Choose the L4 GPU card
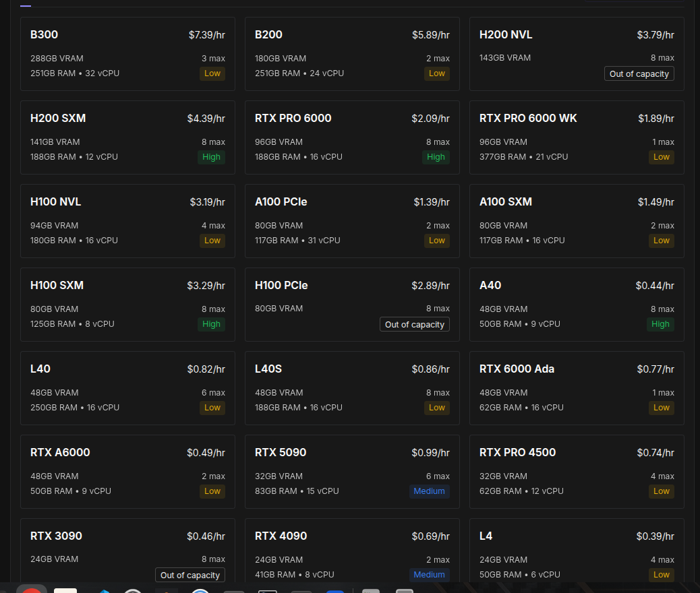The height and width of the screenshot is (593, 700). pos(577,550)
